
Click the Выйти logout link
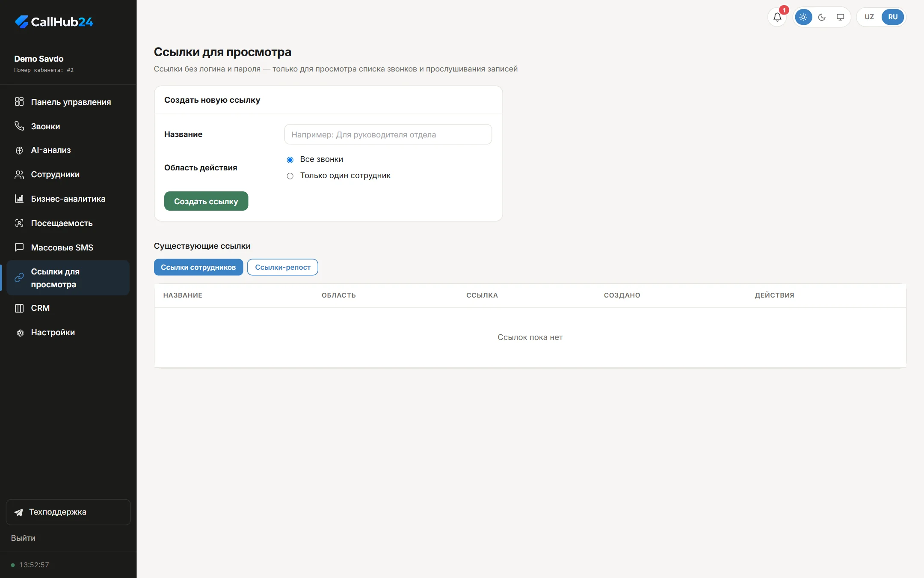[23, 538]
